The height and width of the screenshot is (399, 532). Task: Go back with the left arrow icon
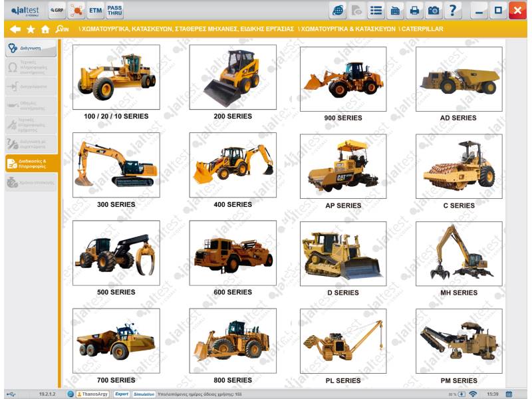coord(15,29)
